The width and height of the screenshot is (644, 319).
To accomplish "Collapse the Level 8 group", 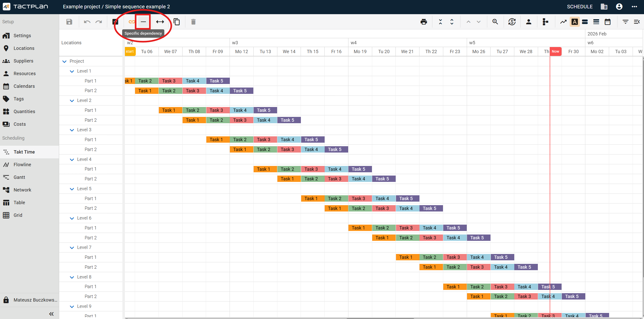I will coord(72,277).
